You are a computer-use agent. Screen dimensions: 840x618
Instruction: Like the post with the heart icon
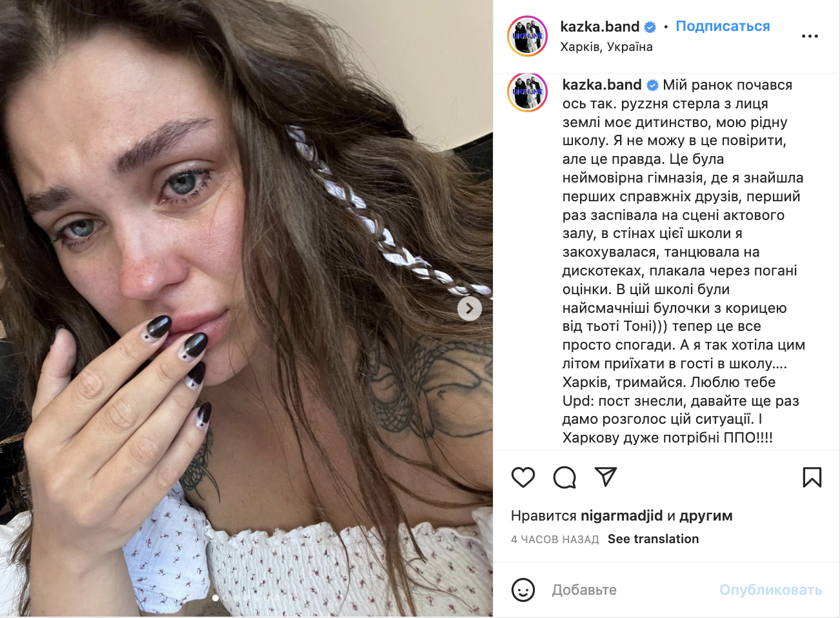click(523, 477)
